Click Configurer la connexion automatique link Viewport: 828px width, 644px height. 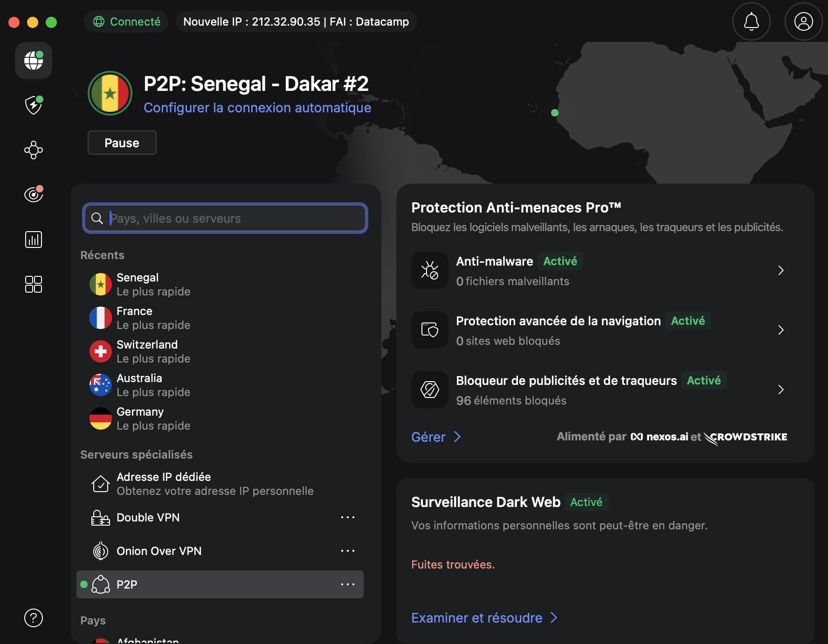[x=257, y=107]
